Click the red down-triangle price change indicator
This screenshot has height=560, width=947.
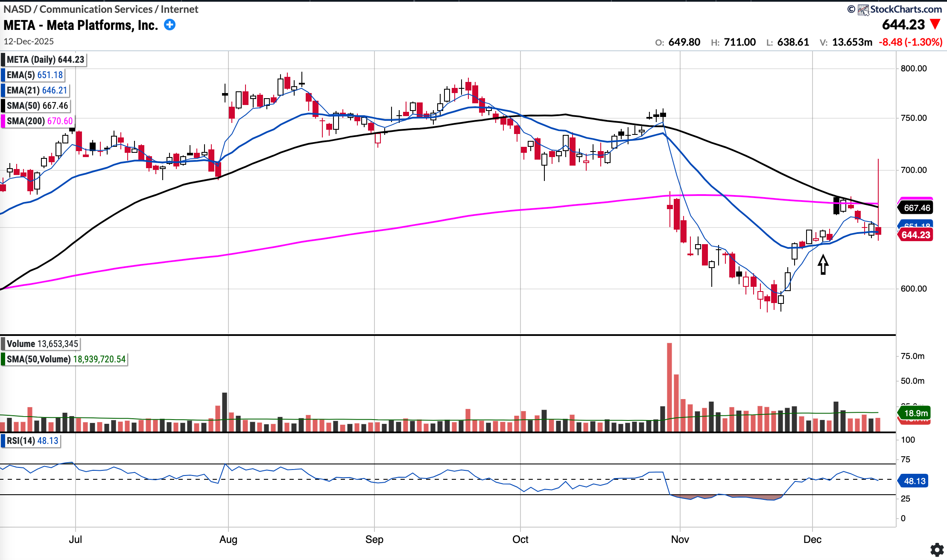click(935, 24)
